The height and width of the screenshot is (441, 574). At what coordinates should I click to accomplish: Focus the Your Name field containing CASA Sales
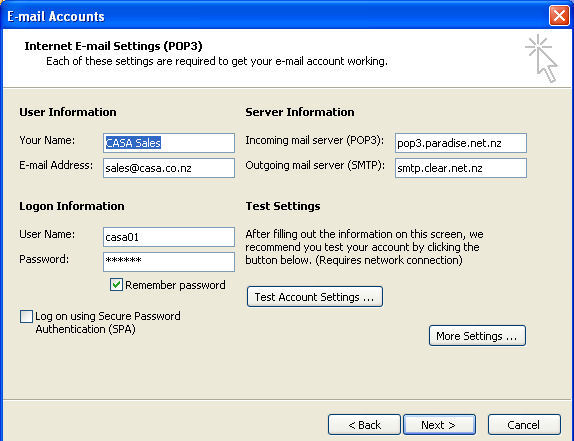169,143
